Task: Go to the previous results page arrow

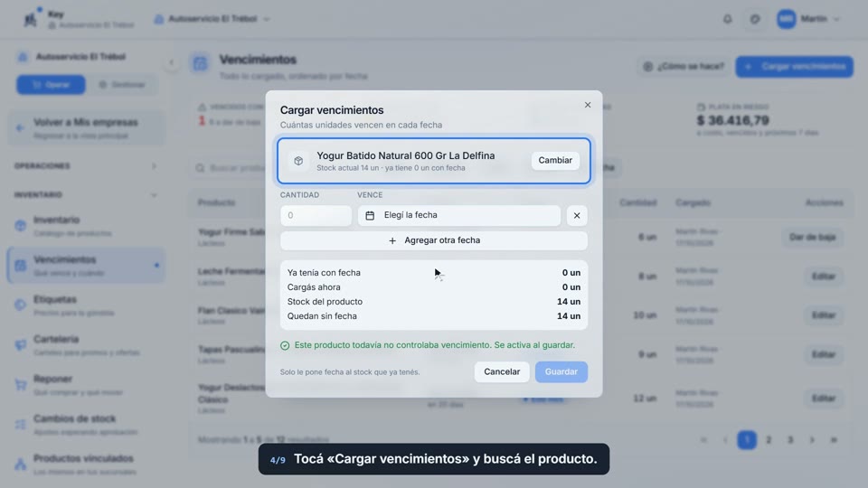Action: [x=725, y=440]
